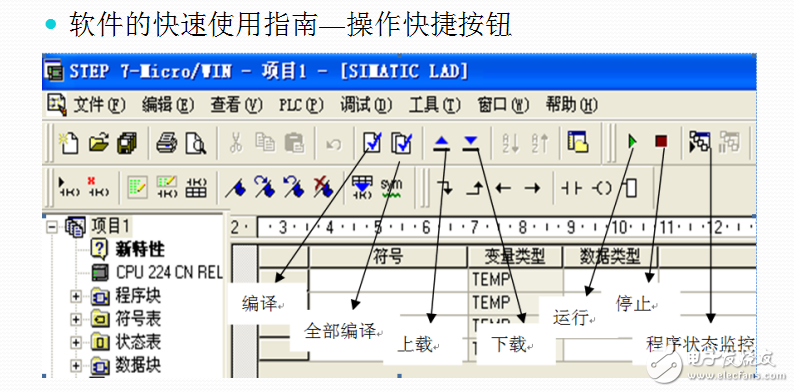This screenshot has width=794, height=392.
Task: Expand the 数据块 tree node
Action: pyautogui.click(x=76, y=365)
